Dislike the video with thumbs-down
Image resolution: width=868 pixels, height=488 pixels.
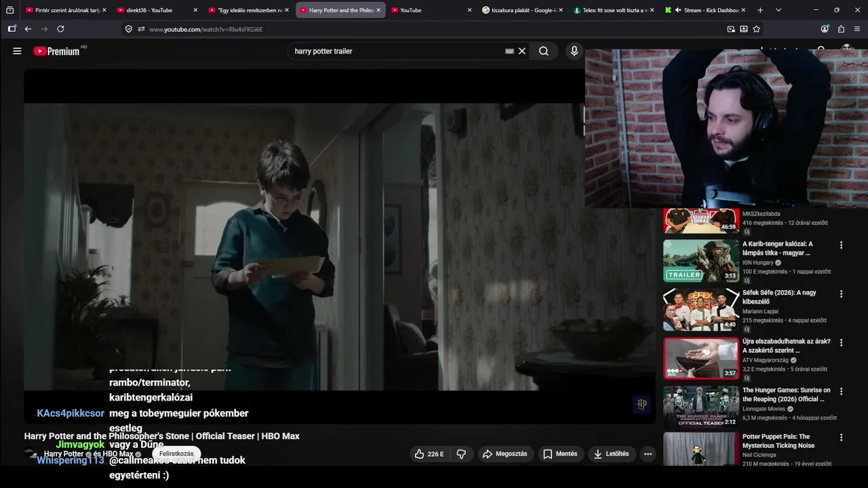pos(461,454)
